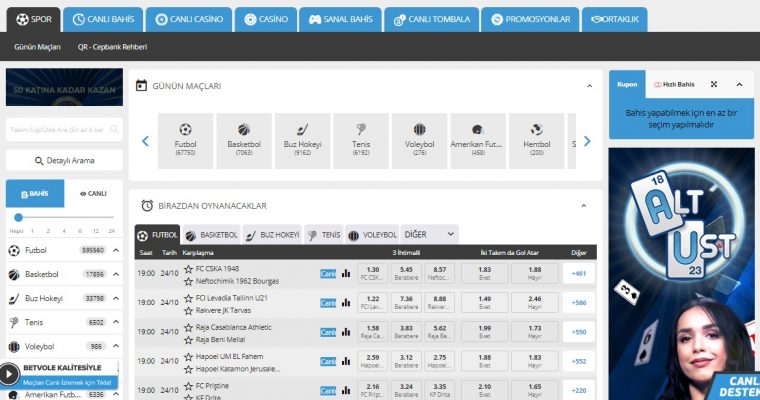Open +552 more markets for Hapoel match

tap(579, 361)
